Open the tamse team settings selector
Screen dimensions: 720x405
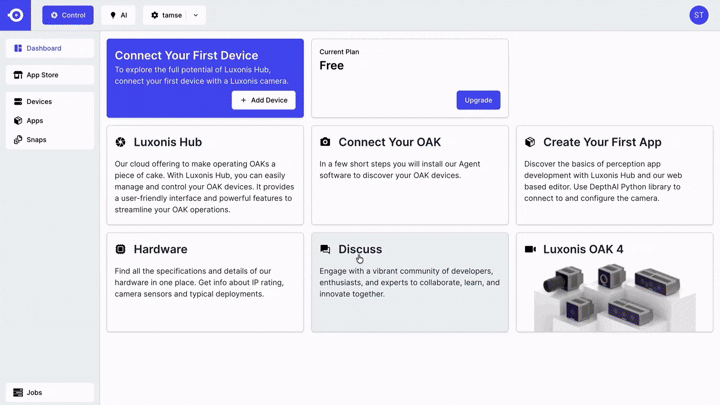pos(165,15)
